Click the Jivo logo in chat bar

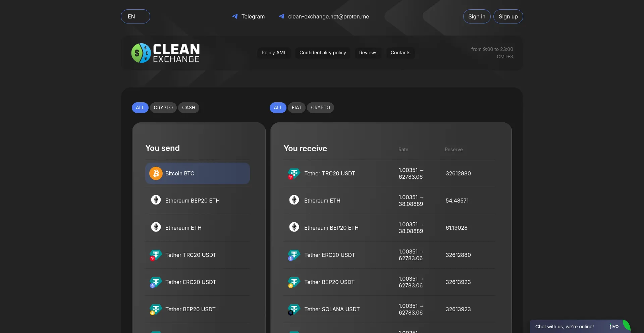click(x=614, y=326)
